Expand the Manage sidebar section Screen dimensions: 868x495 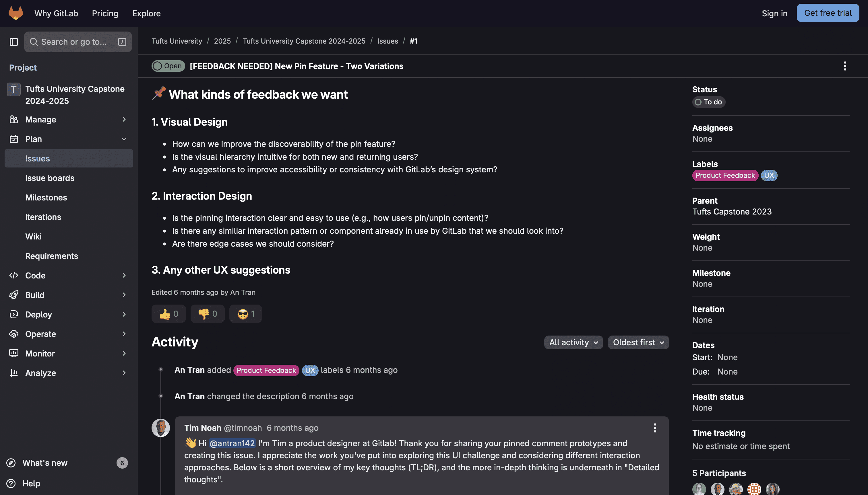coord(69,119)
